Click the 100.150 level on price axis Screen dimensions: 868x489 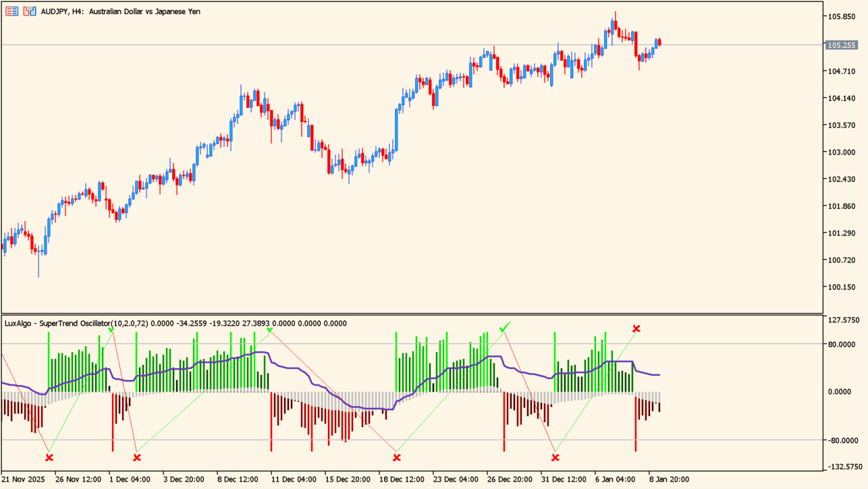[x=841, y=287]
